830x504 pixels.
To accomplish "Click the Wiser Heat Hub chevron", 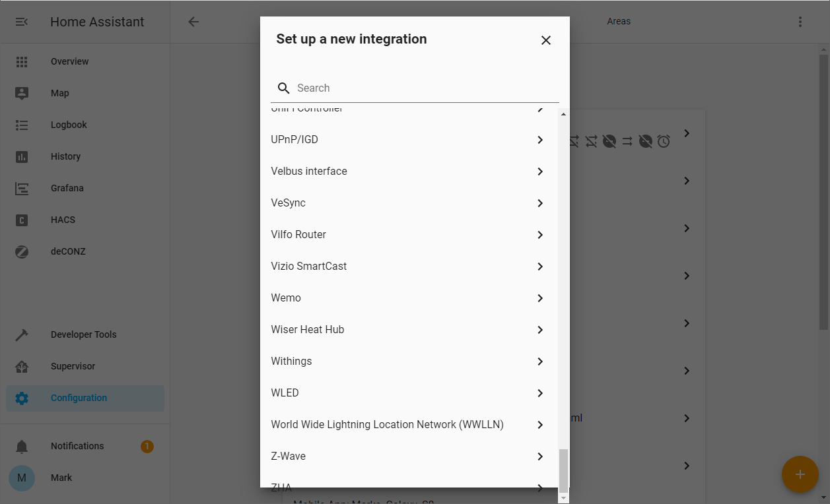I will pyautogui.click(x=540, y=330).
